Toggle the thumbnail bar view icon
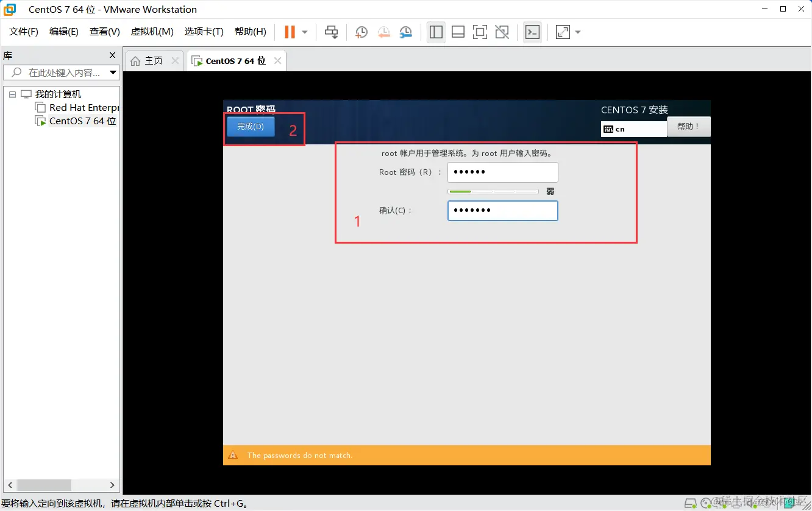This screenshot has height=511, width=812. (x=458, y=32)
